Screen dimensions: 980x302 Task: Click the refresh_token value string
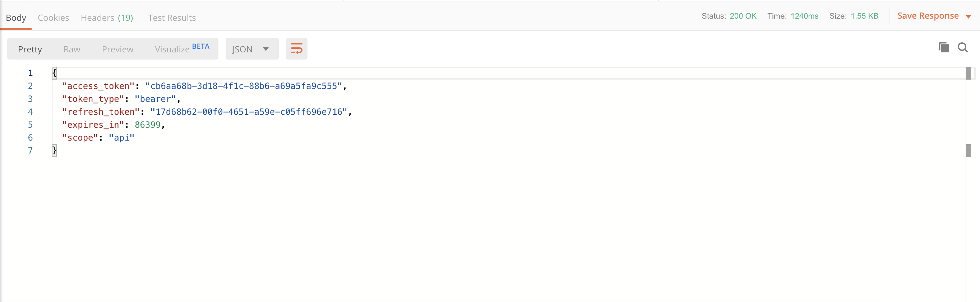tap(249, 112)
